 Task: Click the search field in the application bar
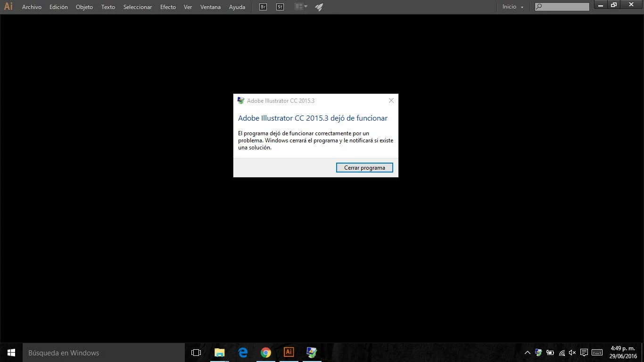coord(562,7)
